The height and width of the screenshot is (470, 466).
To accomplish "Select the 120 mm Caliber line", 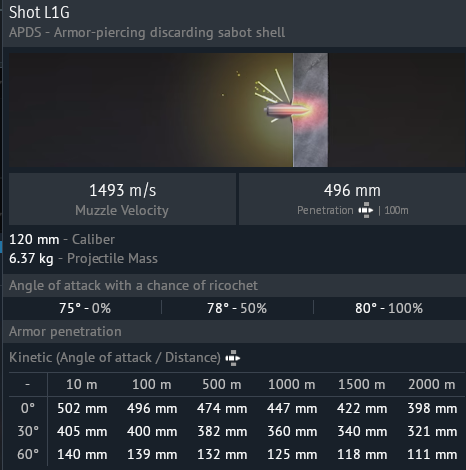I will coord(62,239).
